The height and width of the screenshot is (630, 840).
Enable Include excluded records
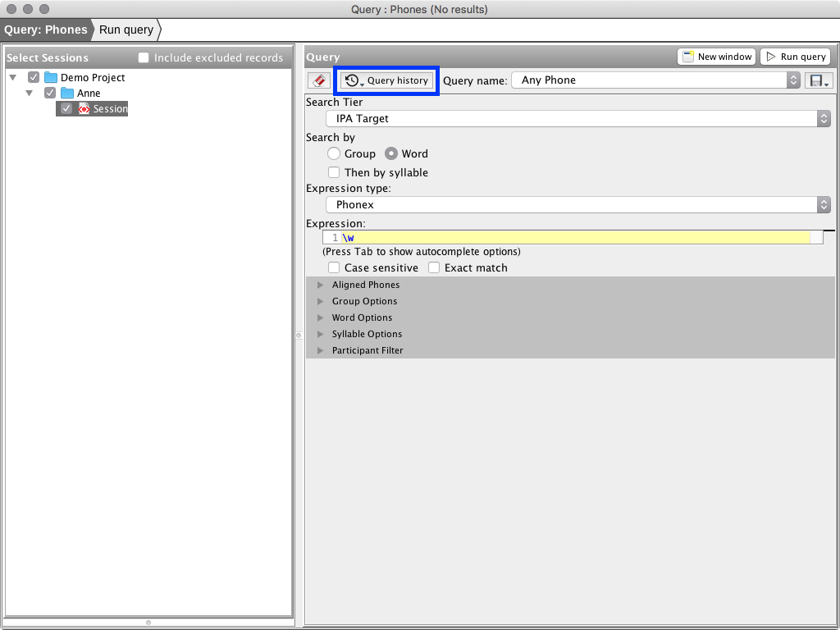coord(144,57)
